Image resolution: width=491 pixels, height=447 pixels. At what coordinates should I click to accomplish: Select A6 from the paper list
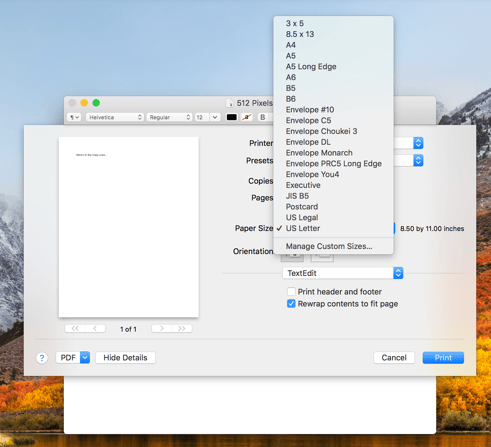tap(333, 77)
